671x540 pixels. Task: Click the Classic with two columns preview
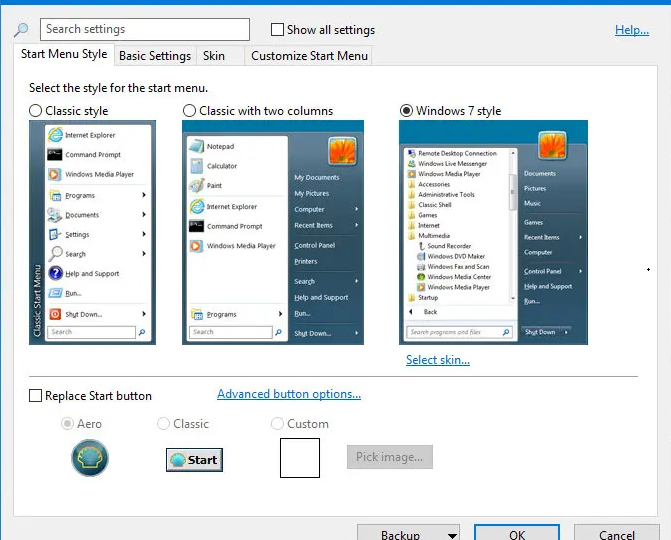pyautogui.click(x=273, y=232)
